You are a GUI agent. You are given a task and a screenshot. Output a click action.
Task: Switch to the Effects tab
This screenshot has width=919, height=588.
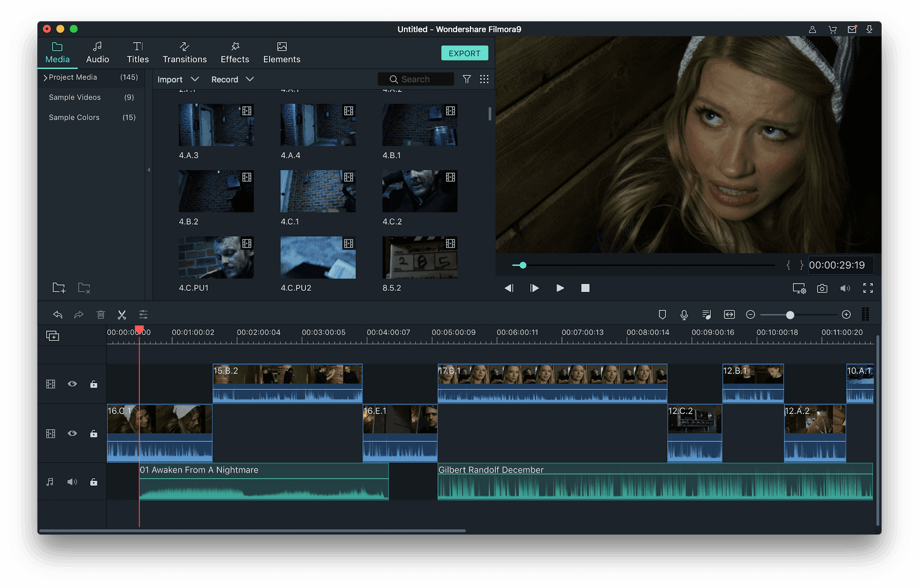coord(235,53)
